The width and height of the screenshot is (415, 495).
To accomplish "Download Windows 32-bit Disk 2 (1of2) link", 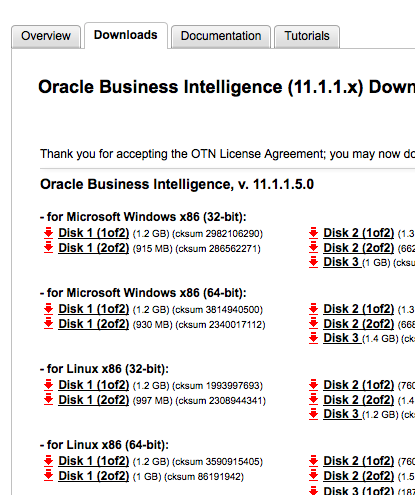I will tap(359, 233).
